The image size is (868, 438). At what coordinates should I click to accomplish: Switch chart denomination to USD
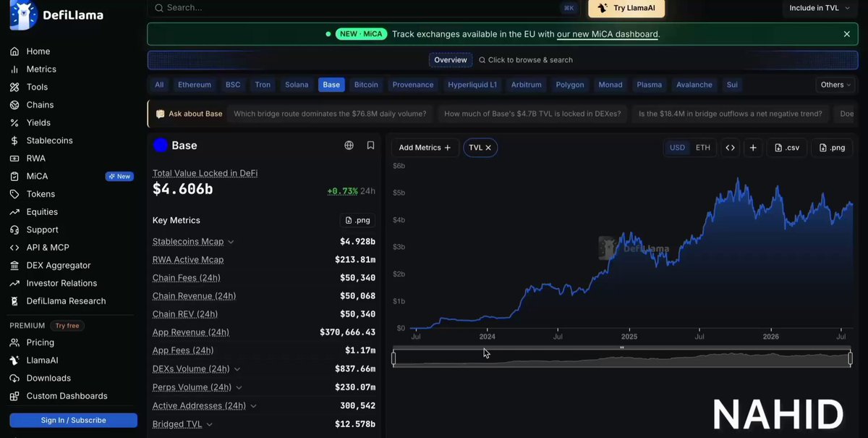(x=677, y=148)
